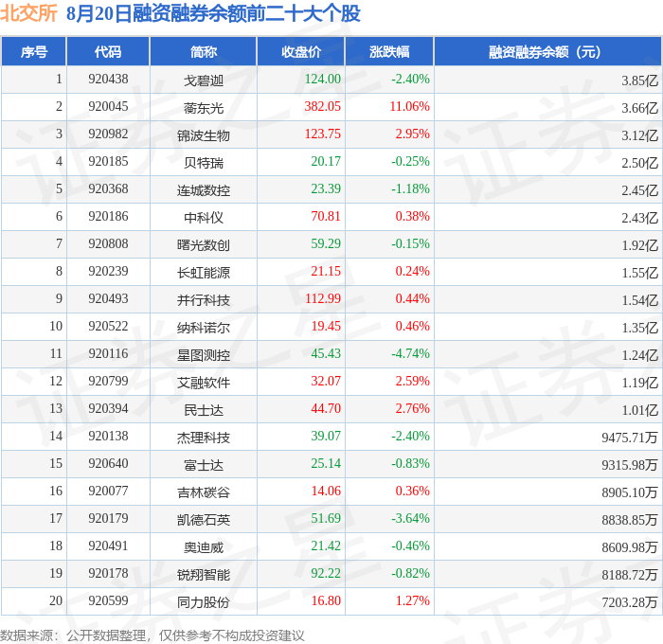
Task: Click the 9475.71万 balance for 杰理科技
Action: (x=630, y=438)
